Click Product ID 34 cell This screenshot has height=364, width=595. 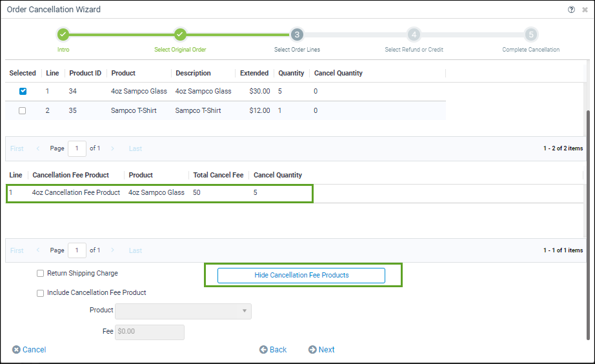[x=72, y=91]
